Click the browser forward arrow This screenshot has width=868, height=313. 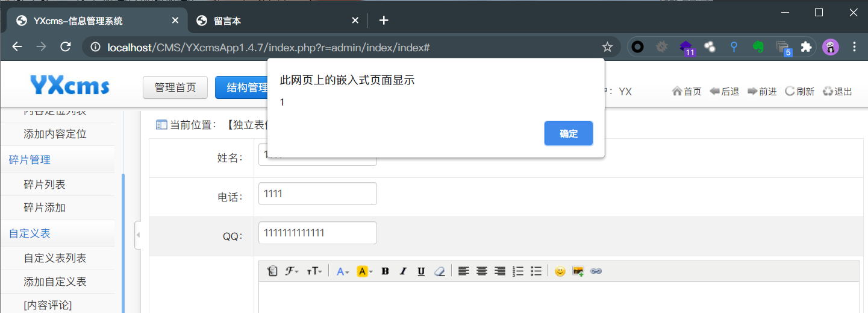coord(42,47)
